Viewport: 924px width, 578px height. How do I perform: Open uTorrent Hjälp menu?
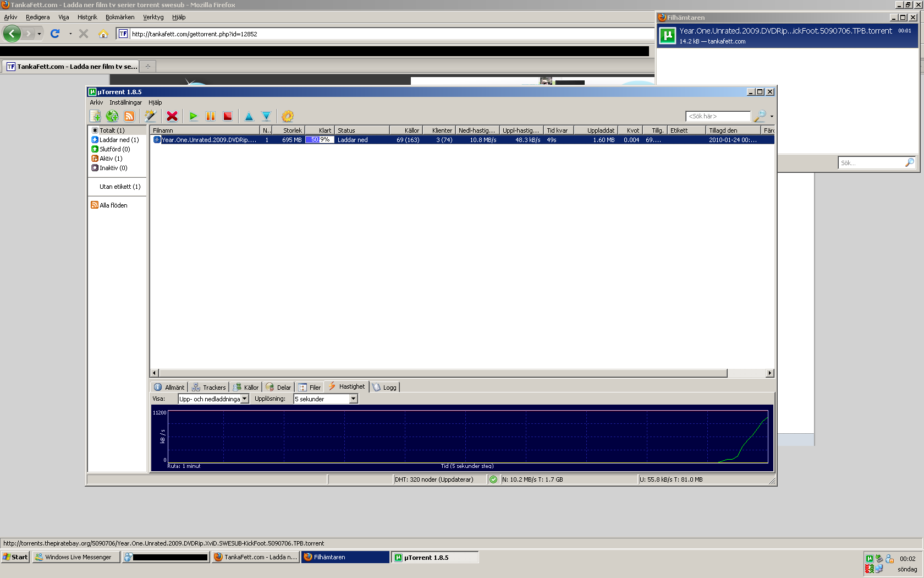pyautogui.click(x=155, y=102)
